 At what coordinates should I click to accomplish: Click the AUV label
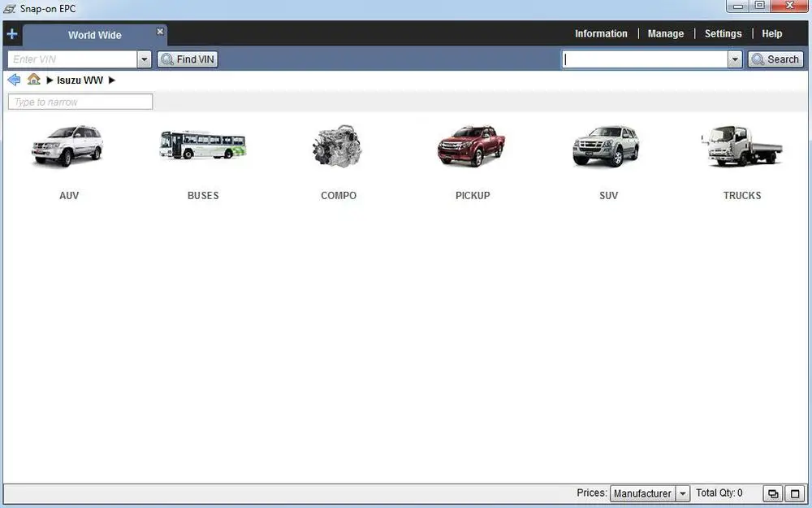pos(69,195)
